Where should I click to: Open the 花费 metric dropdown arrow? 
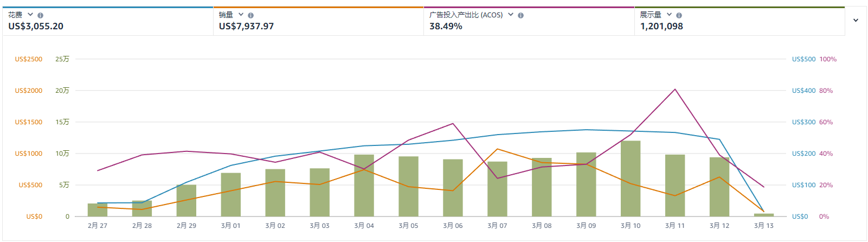tap(30, 15)
